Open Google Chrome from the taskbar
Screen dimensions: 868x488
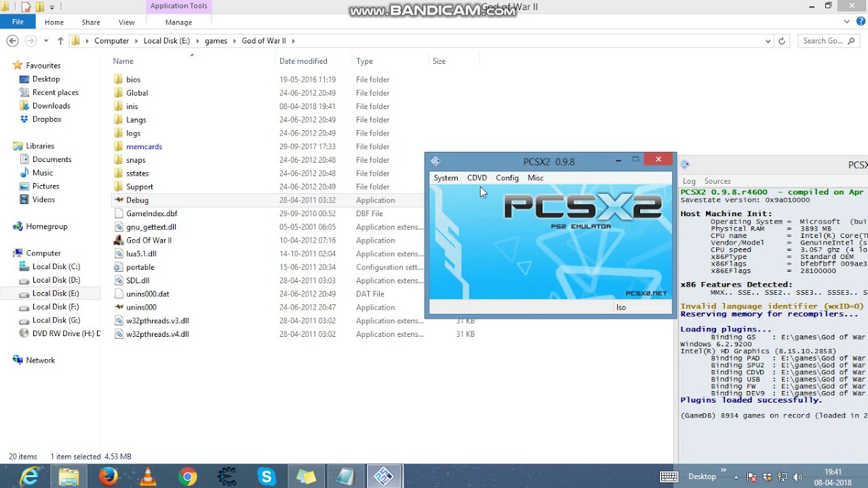click(187, 477)
